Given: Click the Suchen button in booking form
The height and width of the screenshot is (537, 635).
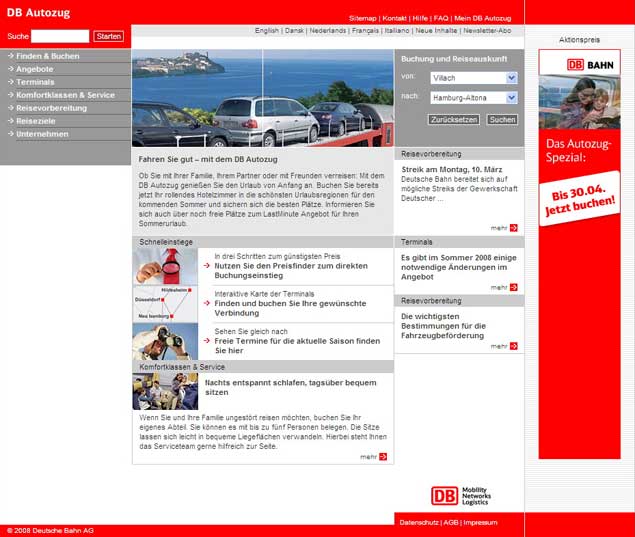Looking at the screenshot, I should (x=502, y=119).
